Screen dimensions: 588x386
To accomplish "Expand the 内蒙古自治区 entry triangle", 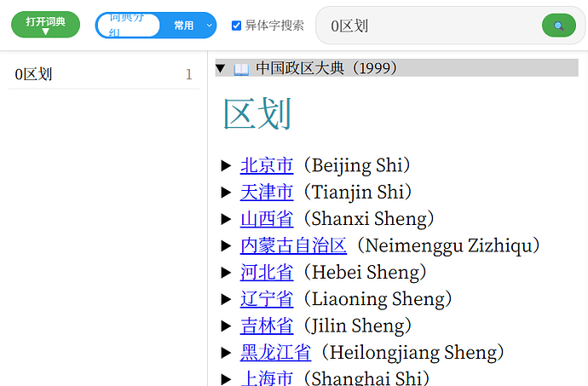I will pyautogui.click(x=226, y=245).
